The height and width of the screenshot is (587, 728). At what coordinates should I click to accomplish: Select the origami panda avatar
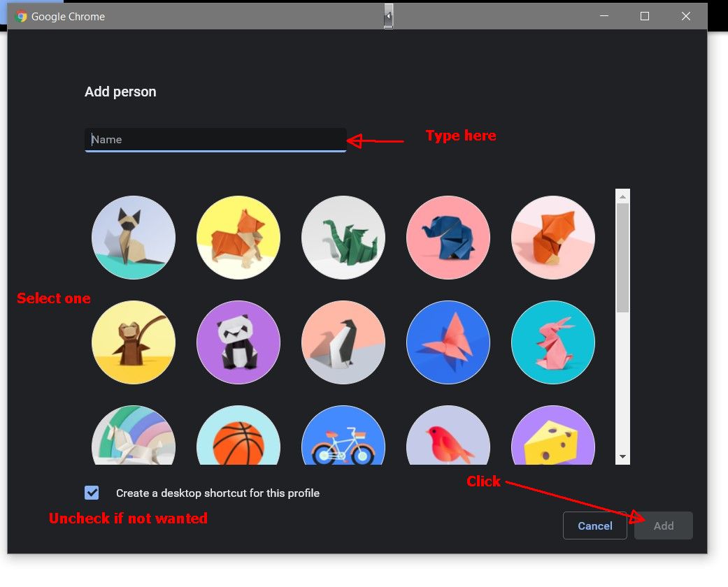coord(238,342)
